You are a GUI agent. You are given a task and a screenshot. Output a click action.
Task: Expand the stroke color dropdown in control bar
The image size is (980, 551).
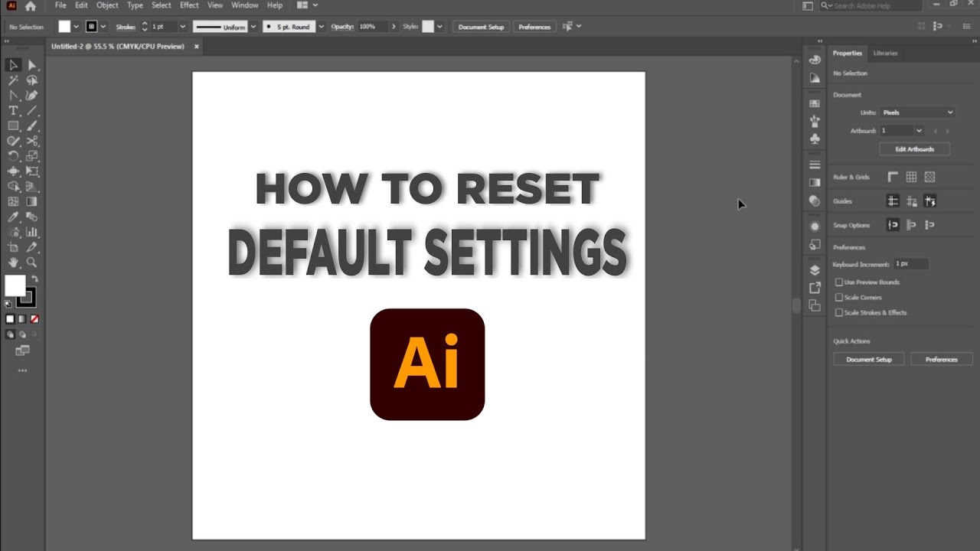coord(103,27)
